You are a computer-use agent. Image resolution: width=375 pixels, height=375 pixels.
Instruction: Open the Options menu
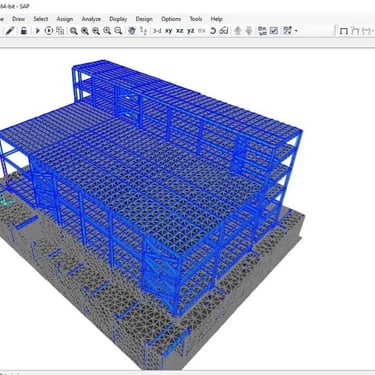(171, 19)
